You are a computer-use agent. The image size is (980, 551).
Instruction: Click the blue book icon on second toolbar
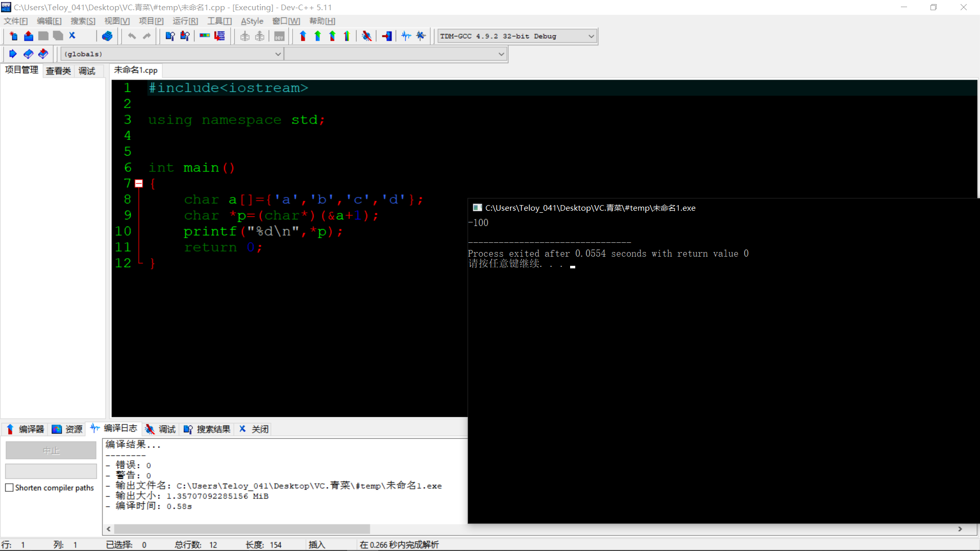[x=29, y=54]
